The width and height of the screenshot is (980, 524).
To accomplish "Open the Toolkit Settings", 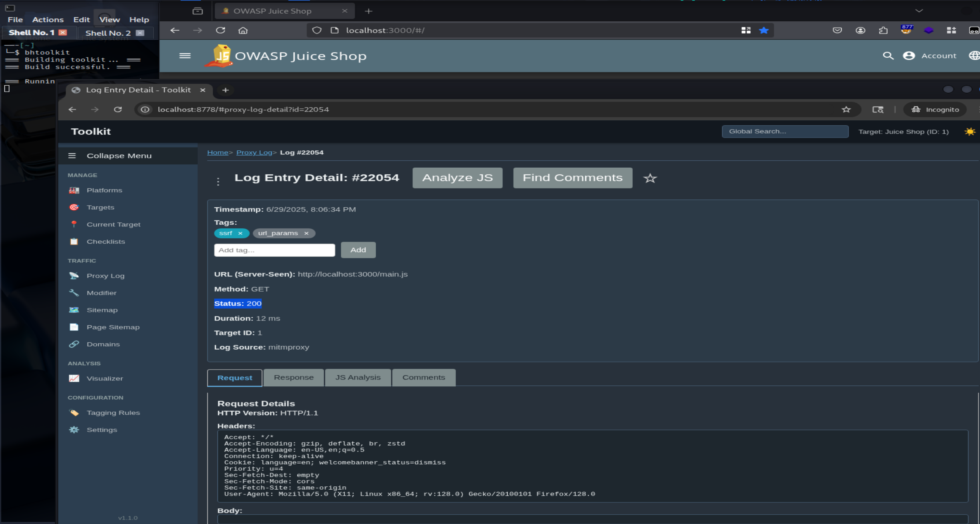I will 102,430.
